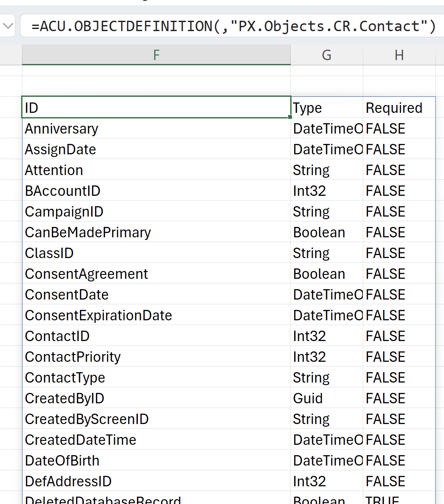Select the TRUE value for DeletedDatabaseRecord
Screen dimensions: 444x504
tap(399, 499)
